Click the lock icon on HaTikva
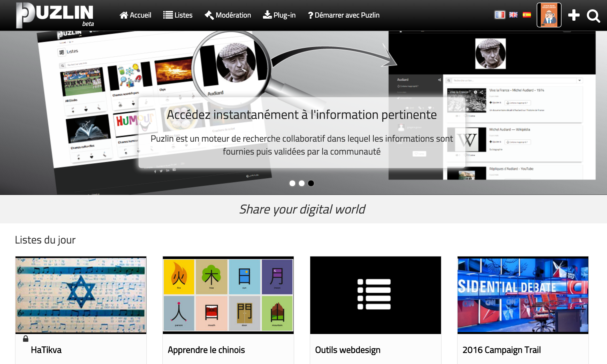Viewport: 607px width, 364px height. pos(26,339)
